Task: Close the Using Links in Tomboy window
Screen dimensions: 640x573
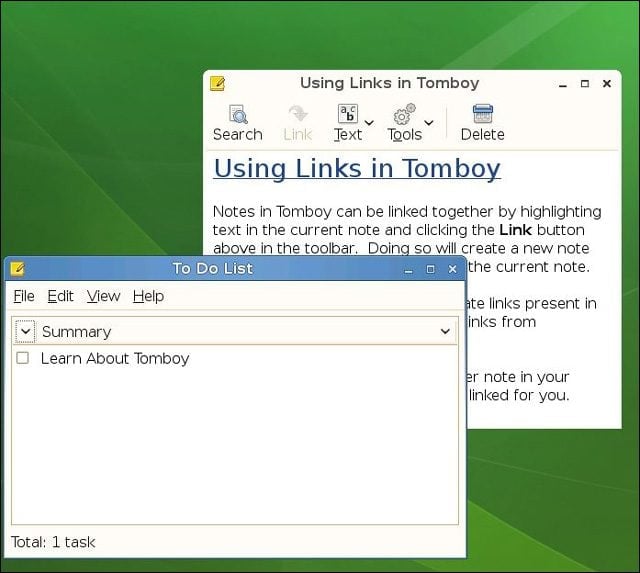Action: [x=607, y=84]
